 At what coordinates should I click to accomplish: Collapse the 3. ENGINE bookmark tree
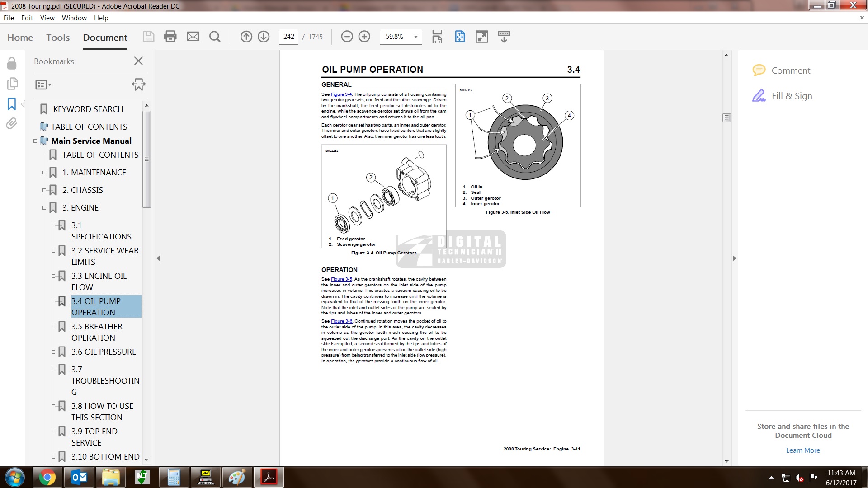(x=44, y=208)
